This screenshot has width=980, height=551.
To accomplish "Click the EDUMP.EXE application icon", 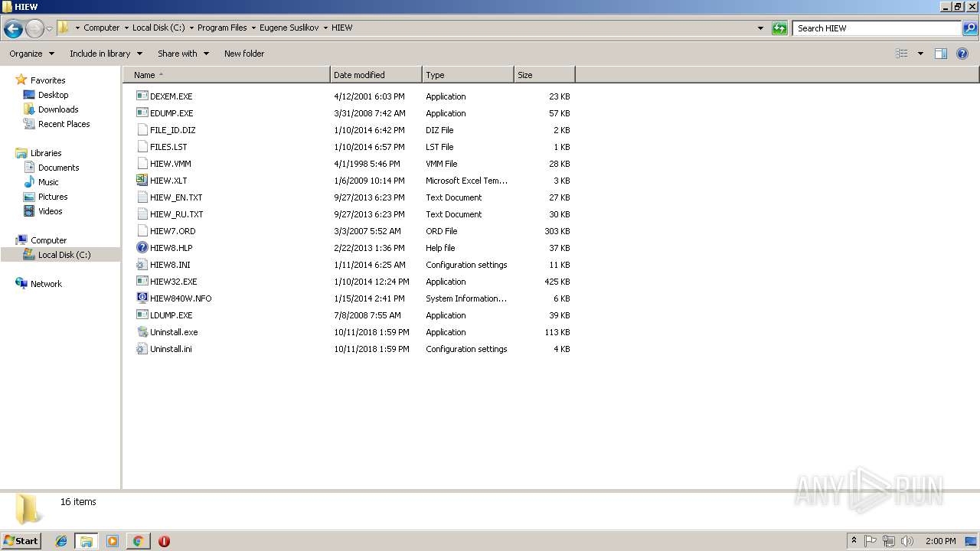I will [x=142, y=113].
